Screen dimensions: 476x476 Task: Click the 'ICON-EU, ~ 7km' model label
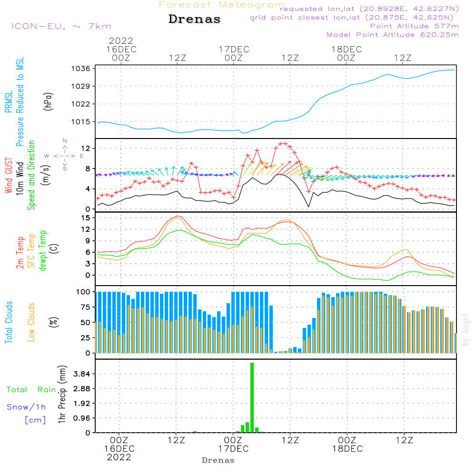[61, 26]
